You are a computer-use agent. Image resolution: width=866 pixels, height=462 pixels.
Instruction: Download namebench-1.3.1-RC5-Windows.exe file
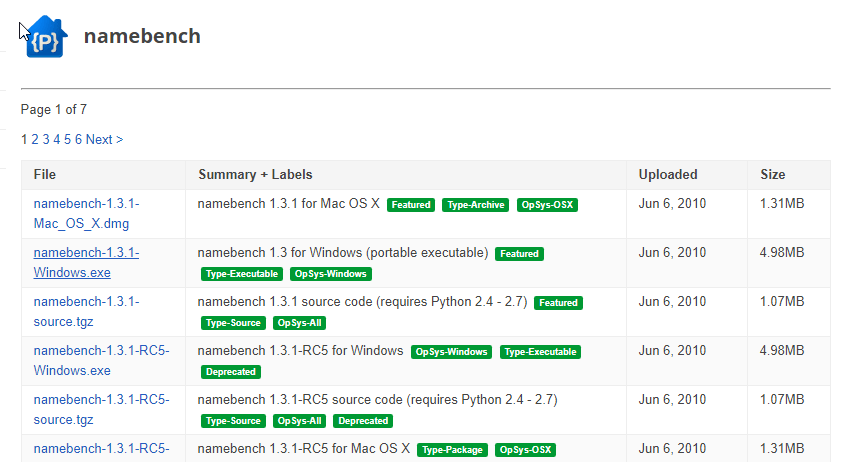[x=101, y=360]
